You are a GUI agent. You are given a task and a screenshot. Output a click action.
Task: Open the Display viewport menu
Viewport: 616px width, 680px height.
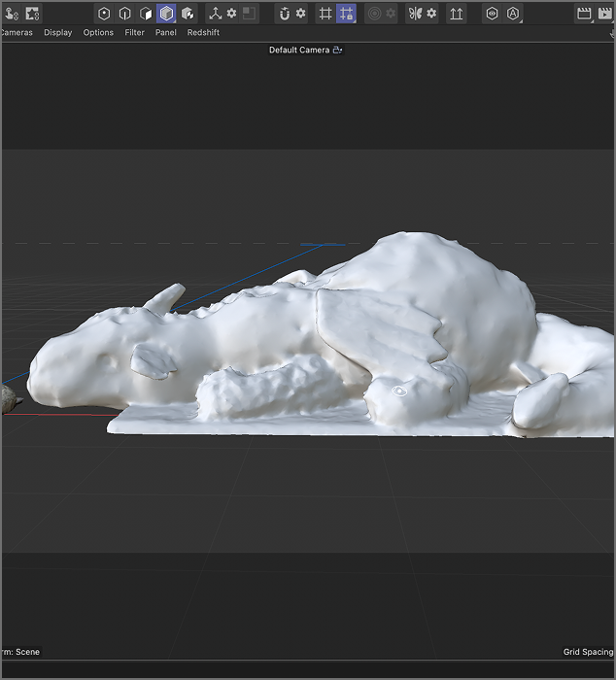(57, 32)
